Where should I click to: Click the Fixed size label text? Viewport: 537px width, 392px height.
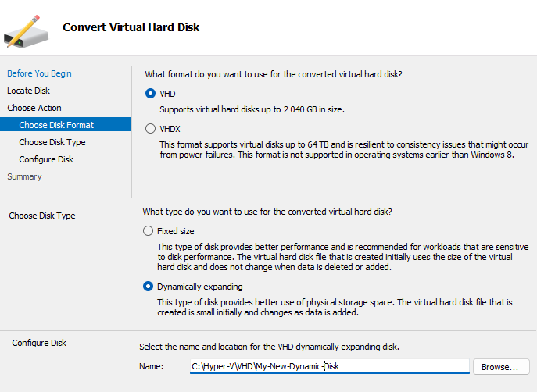pyautogui.click(x=175, y=231)
